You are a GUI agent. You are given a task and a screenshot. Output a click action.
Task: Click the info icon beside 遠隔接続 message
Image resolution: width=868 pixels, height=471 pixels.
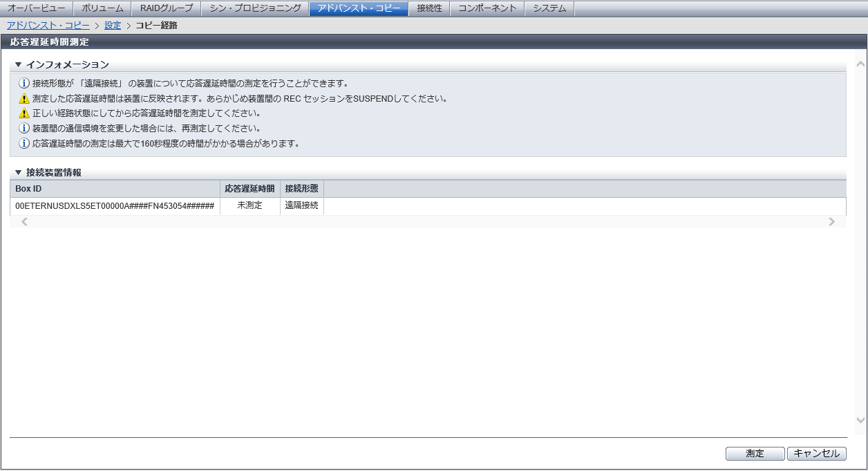point(24,83)
